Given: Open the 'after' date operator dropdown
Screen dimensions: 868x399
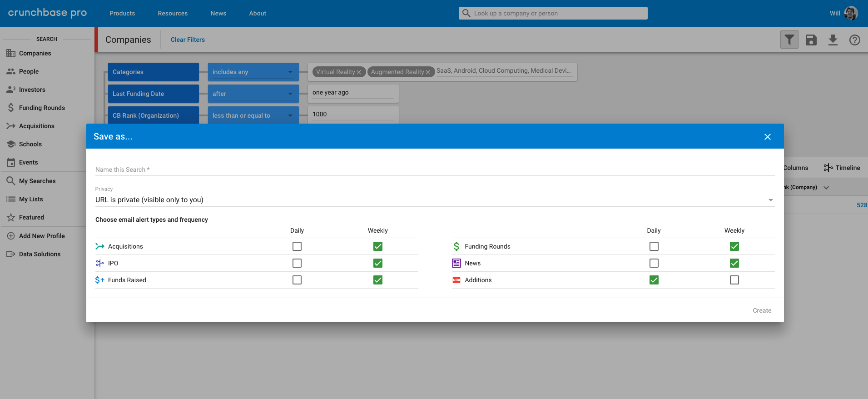Looking at the screenshot, I should (253, 94).
